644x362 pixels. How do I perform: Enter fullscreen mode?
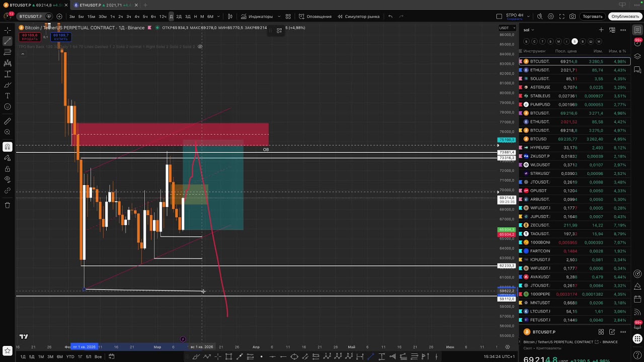pyautogui.click(x=561, y=17)
